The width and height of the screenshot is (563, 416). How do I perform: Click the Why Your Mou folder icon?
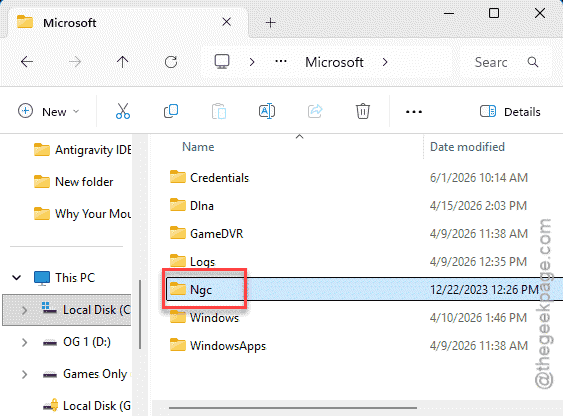coord(42,214)
